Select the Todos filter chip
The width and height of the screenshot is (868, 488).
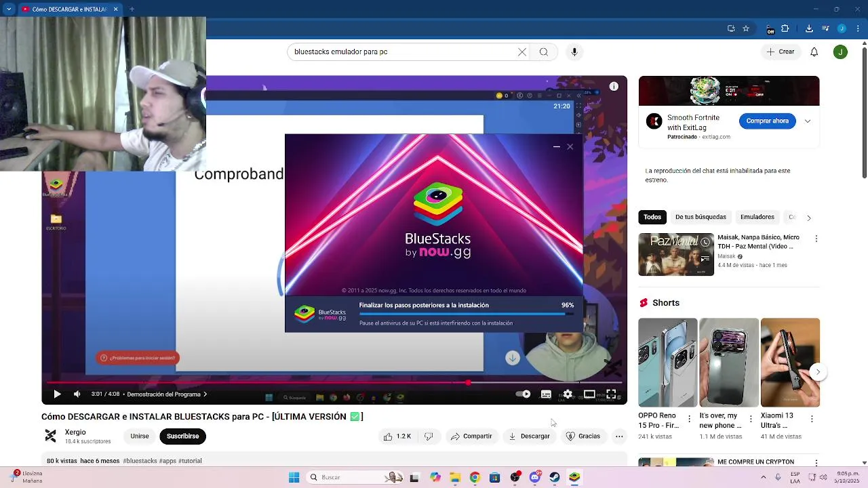coord(652,217)
